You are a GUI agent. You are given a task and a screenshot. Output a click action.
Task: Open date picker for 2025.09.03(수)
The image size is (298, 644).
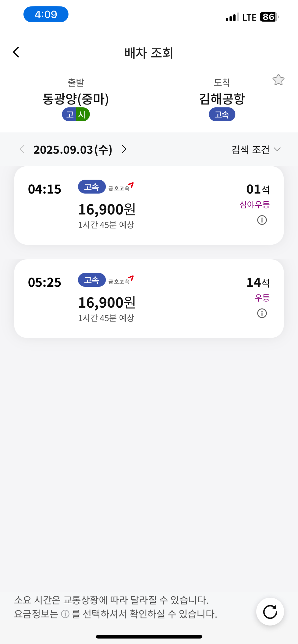[x=73, y=150]
